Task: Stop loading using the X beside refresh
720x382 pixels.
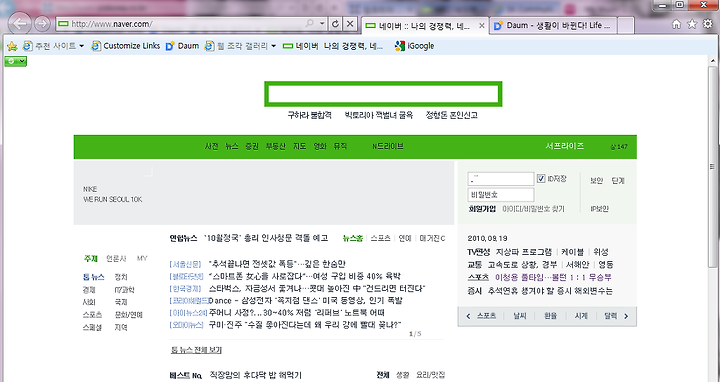Action: coord(350,23)
